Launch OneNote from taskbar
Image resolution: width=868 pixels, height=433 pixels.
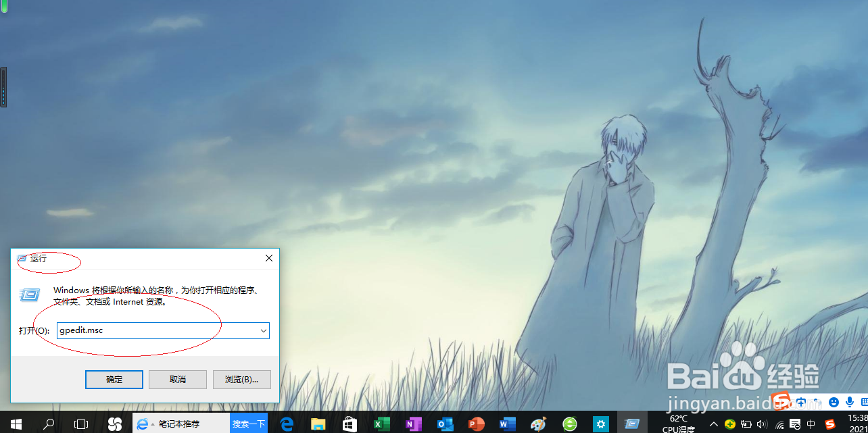(x=413, y=424)
